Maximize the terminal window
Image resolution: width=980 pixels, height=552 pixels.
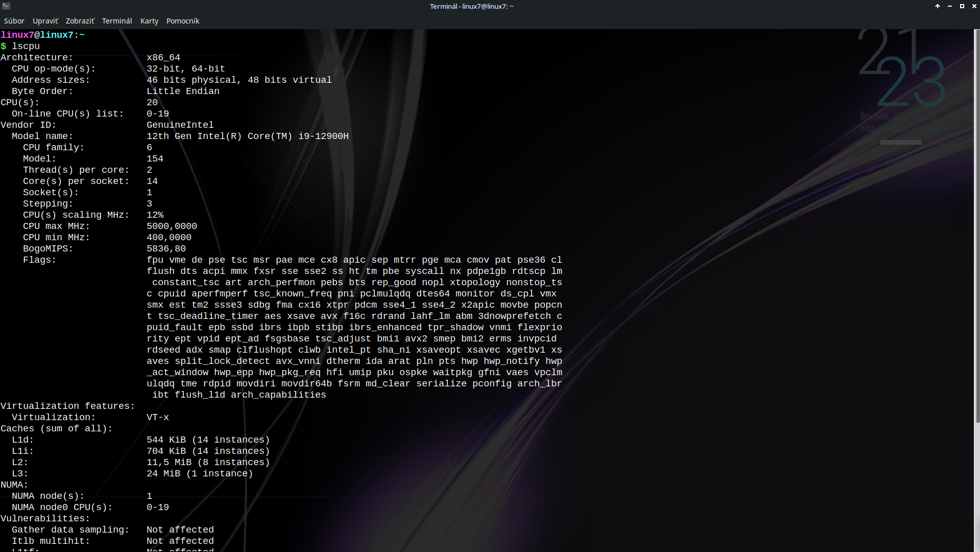(962, 6)
